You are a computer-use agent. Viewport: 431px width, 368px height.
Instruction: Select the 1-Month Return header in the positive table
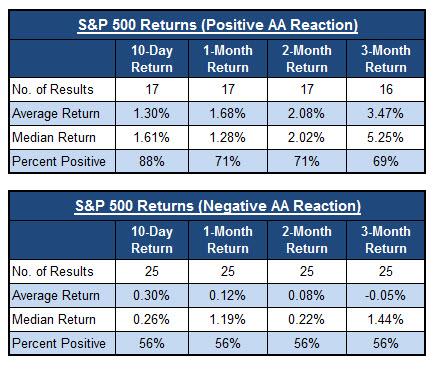pos(228,59)
